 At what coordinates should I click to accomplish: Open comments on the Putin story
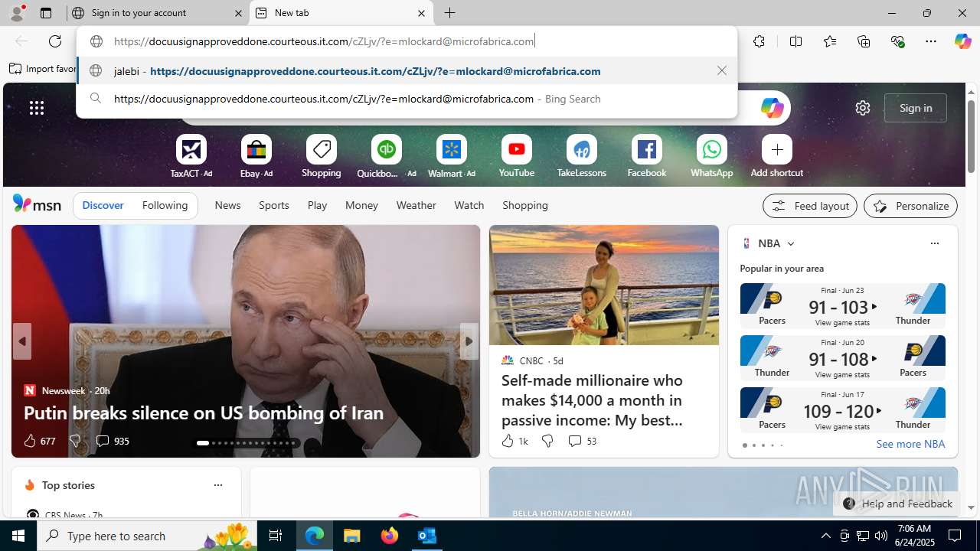[112, 441]
